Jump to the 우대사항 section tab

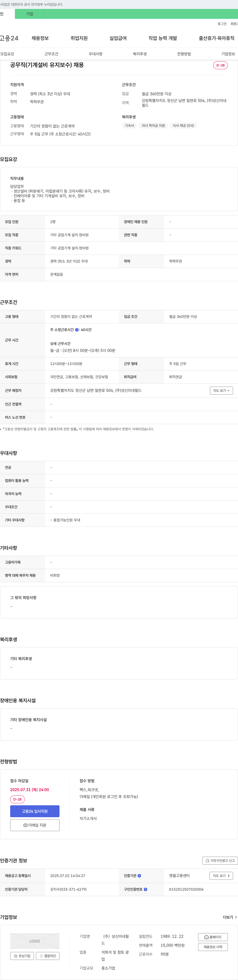click(95, 54)
